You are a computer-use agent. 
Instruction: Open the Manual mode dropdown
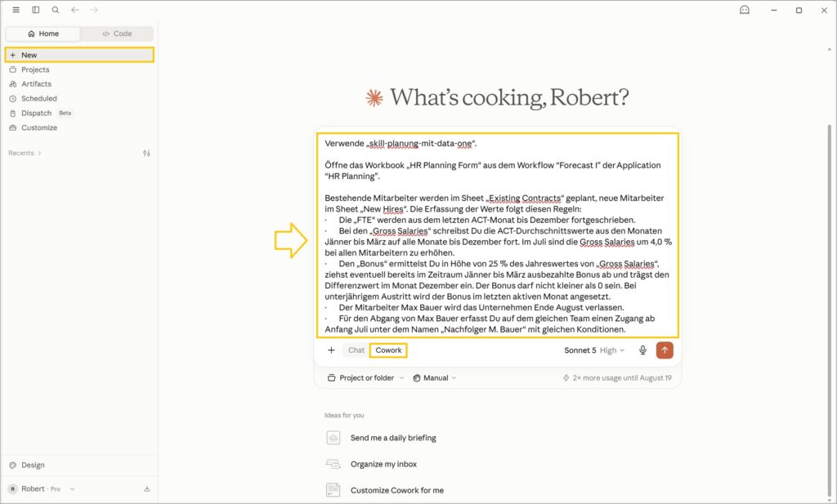pyautogui.click(x=435, y=378)
